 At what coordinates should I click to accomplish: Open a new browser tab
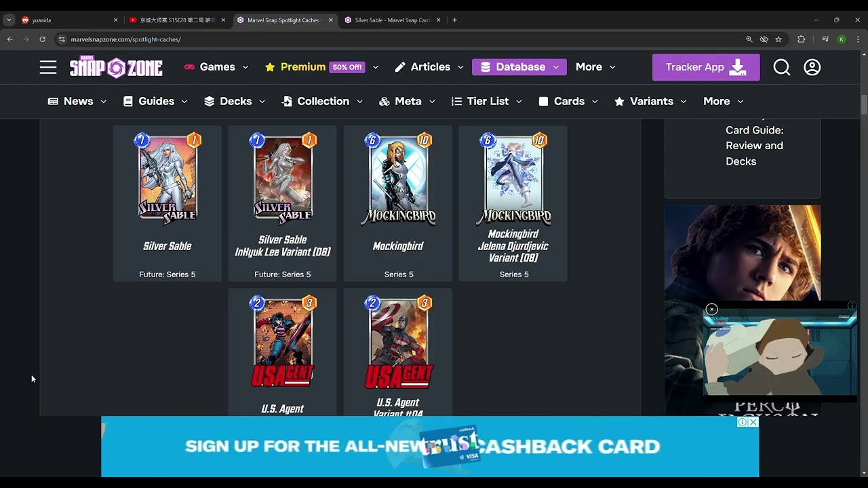(454, 20)
